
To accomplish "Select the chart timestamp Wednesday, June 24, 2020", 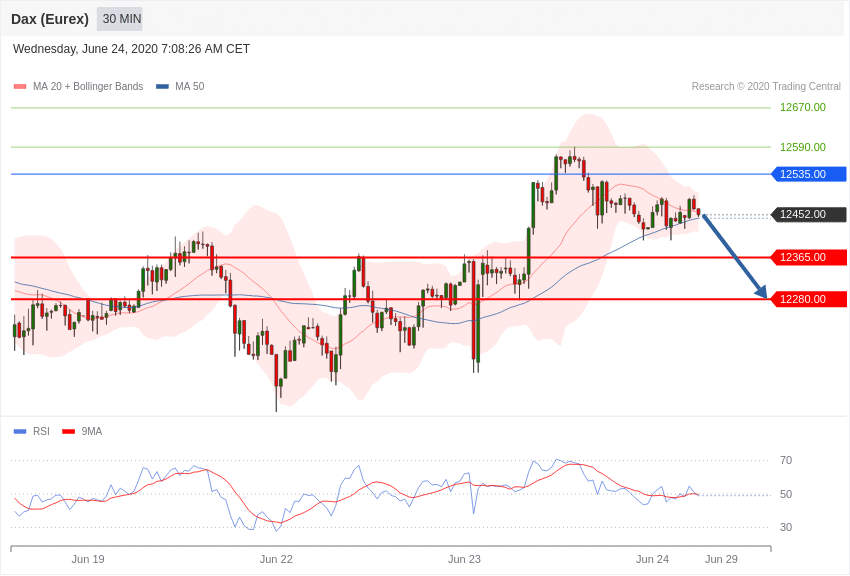I will pos(131,49).
